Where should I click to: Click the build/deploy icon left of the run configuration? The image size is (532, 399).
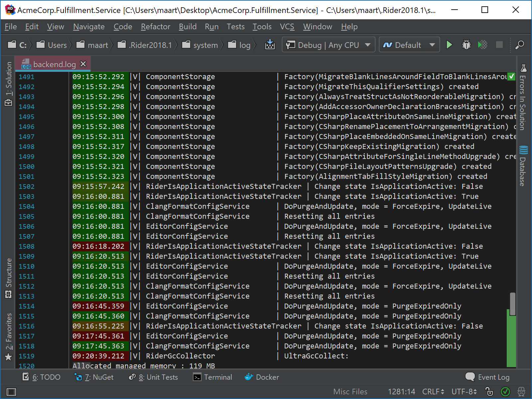(270, 44)
